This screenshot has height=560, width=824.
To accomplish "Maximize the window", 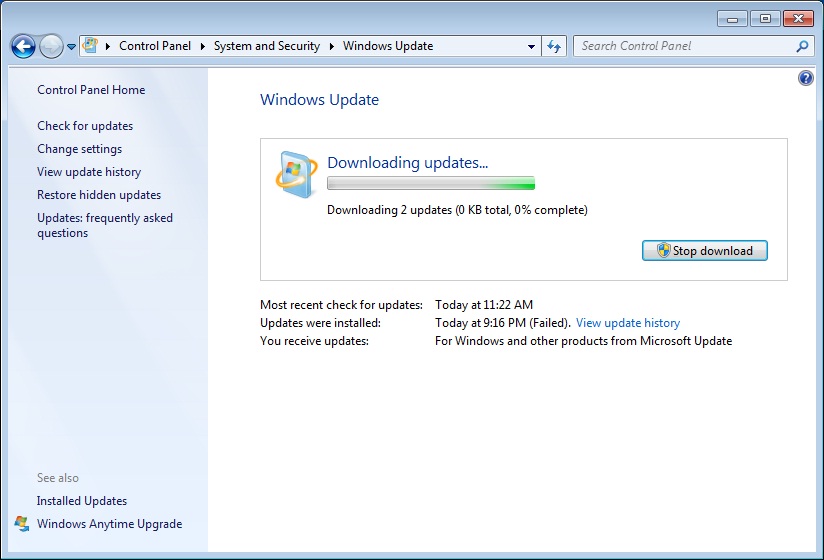I will coord(765,19).
